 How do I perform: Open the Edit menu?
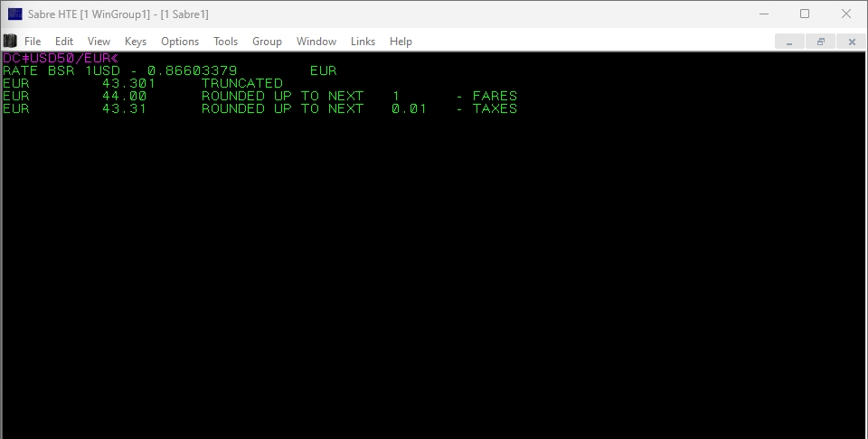click(64, 42)
